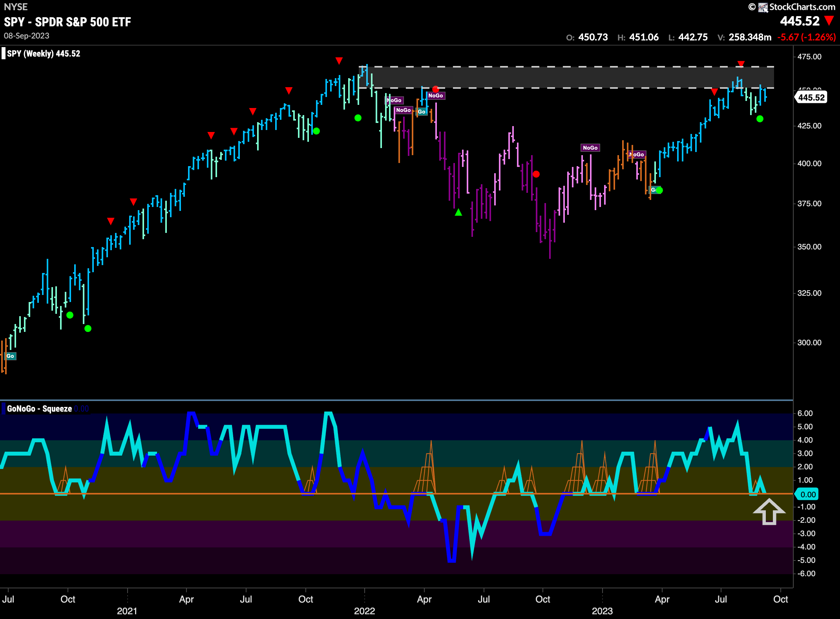Click the green dot under the August 2023 pullback
Viewport: 840px width, 619px height.
tap(760, 119)
